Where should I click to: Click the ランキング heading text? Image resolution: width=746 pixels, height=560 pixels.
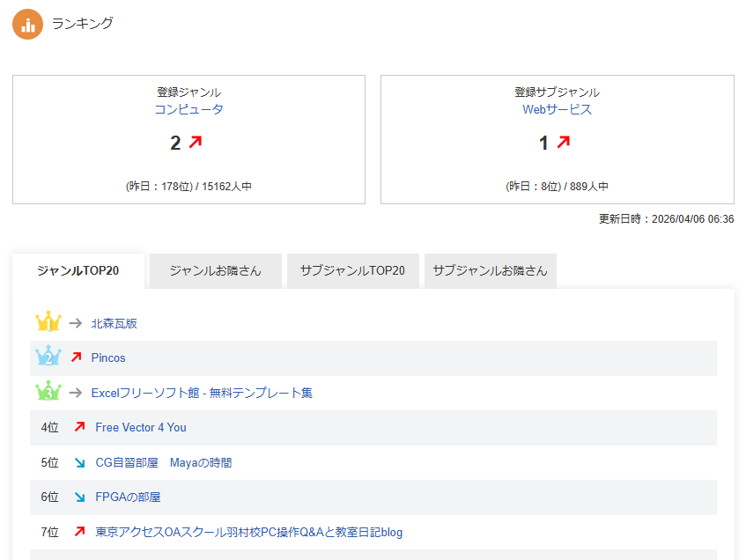coord(82,23)
